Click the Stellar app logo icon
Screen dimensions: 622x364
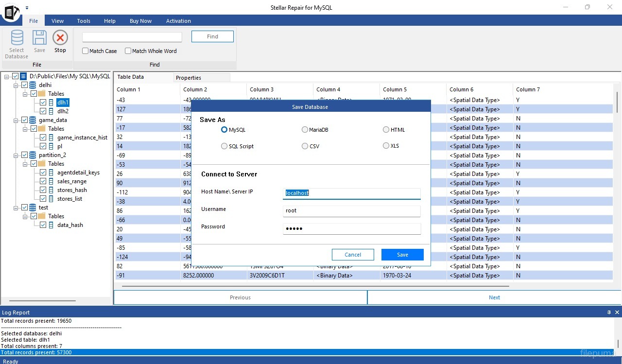(x=11, y=12)
